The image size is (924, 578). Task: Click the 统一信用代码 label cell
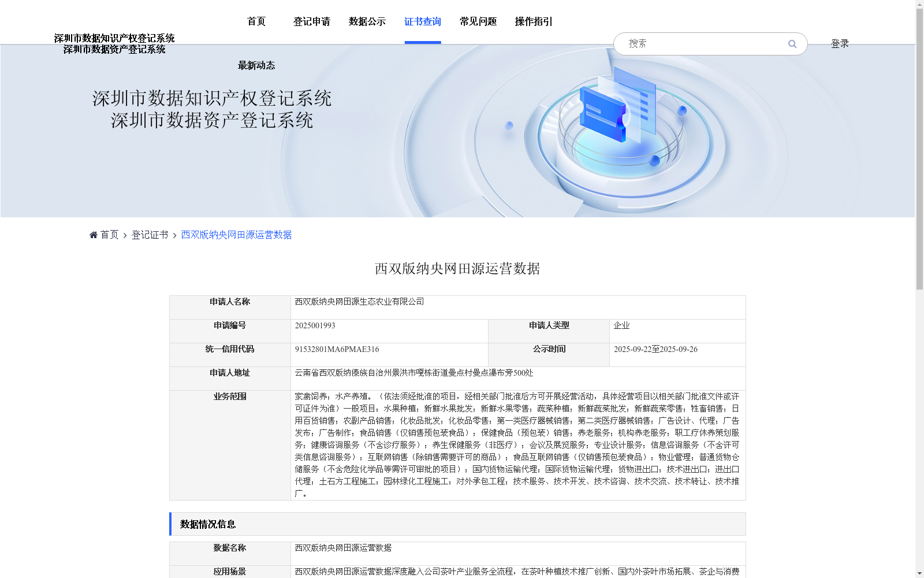point(230,355)
